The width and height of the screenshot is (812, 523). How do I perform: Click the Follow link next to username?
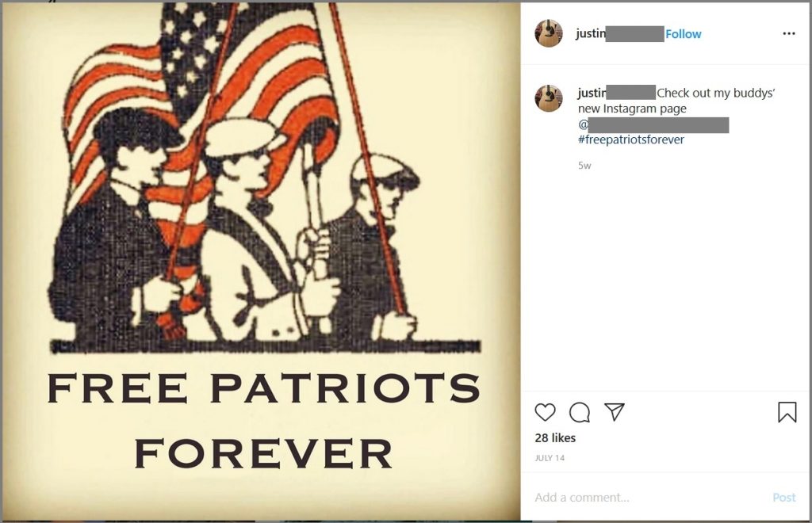683,34
